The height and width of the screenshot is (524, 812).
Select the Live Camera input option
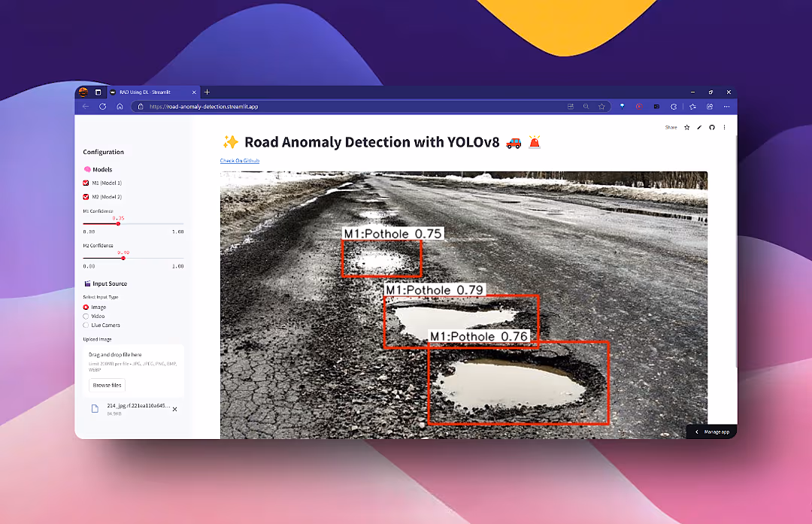click(x=85, y=325)
